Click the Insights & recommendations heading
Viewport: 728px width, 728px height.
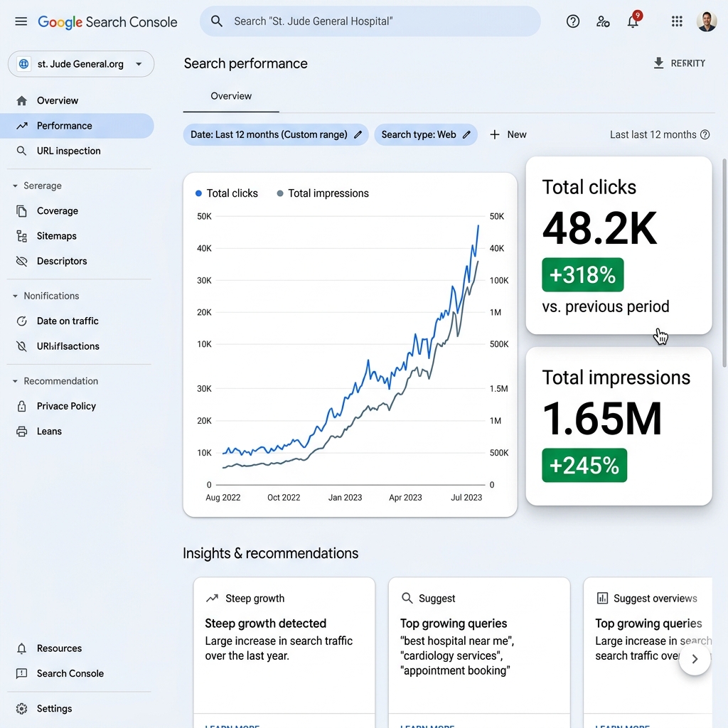(270, 553)
